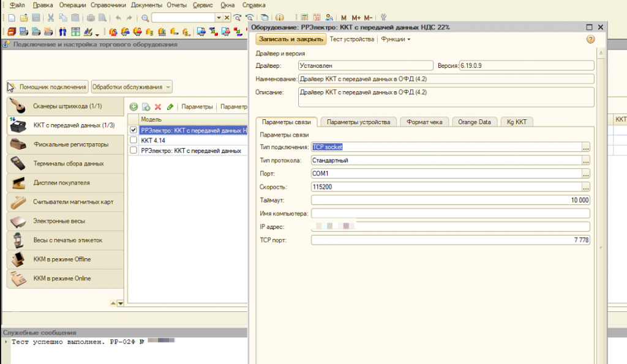Click the green pencil edit icon
The width and height of the screenshot is (627, 364).
point(170,106)
